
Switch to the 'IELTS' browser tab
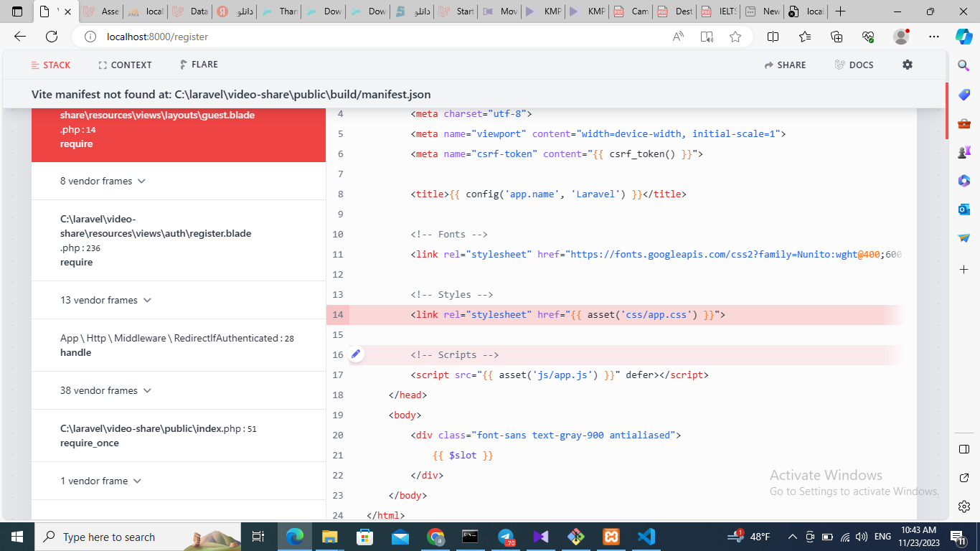tap(719, 11)
